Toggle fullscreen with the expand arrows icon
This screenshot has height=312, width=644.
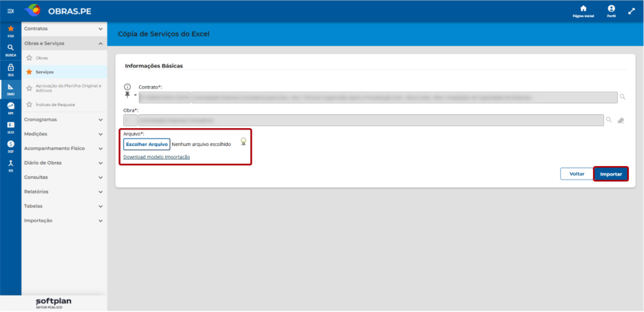coord(632,11)
